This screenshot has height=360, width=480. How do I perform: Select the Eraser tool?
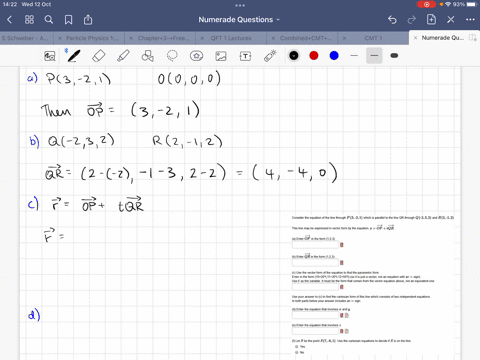98,56
